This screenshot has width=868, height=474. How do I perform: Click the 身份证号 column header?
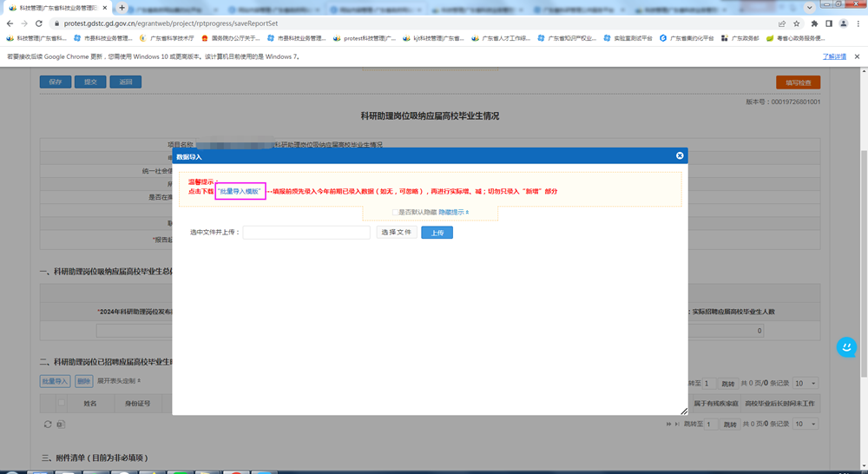point(137,403)
